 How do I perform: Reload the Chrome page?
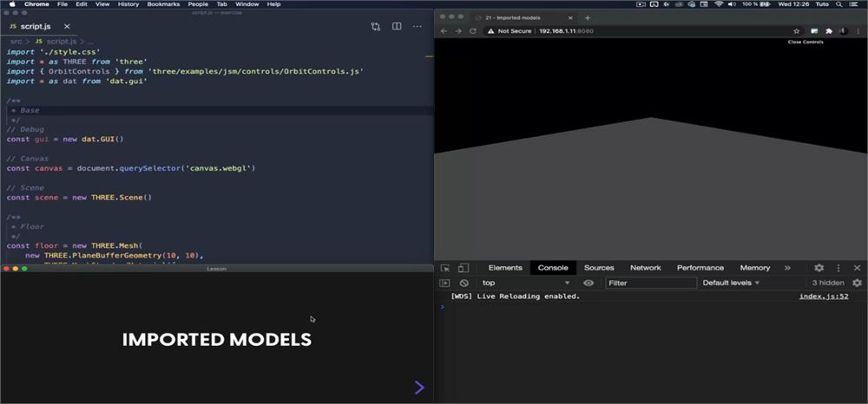pos(473,31)
